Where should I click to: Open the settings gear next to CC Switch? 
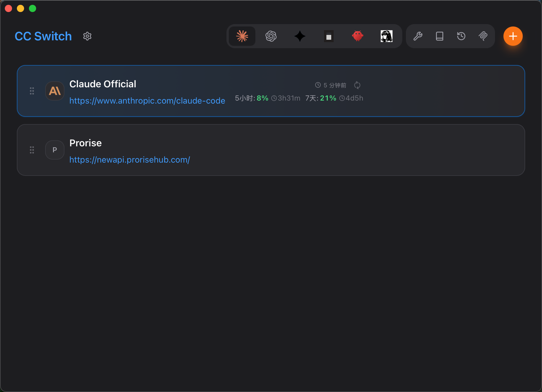[x=87, y=36]
